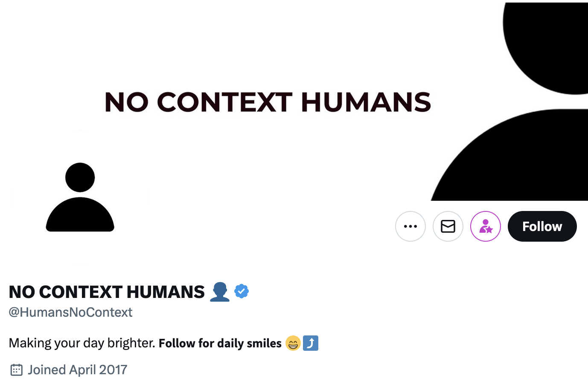Open the more options ellipsis menu
This screenshot has width=588, height=387.
click(x=410, y=226)
